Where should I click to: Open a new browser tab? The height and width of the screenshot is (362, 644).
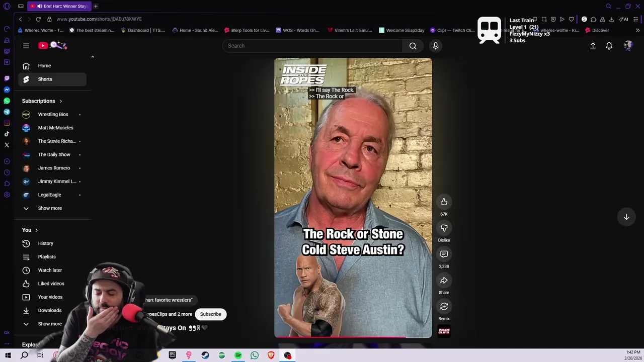96,6
